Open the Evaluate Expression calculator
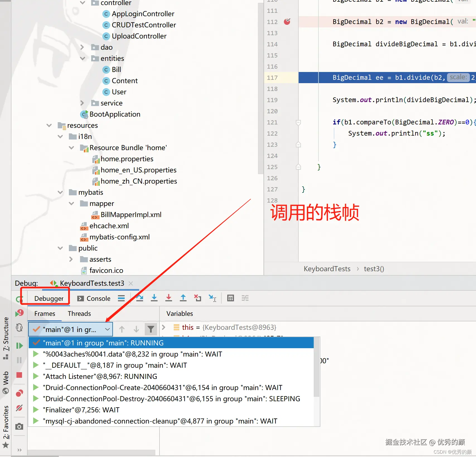The width and height of the screenshot is (476, 457). [x=231, y=298]
